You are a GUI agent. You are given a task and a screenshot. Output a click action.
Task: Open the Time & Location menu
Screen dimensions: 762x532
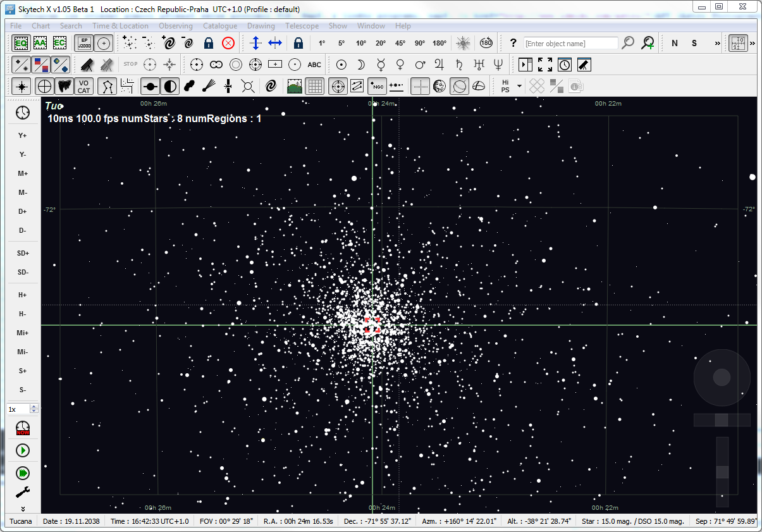120,26
